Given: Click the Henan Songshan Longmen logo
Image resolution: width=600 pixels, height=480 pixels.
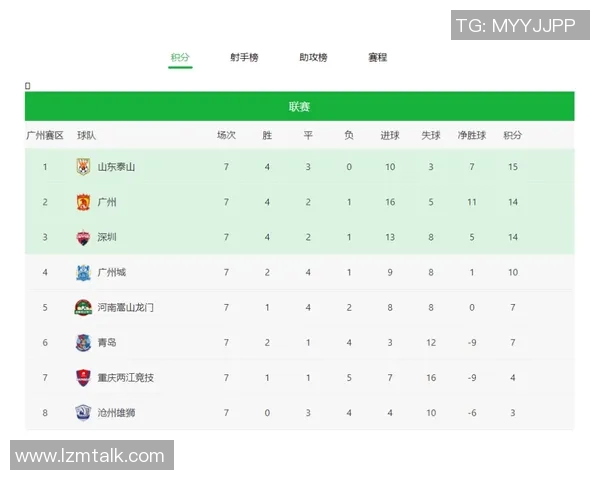Looking at the screenshot, I should [x=83, y=307].
